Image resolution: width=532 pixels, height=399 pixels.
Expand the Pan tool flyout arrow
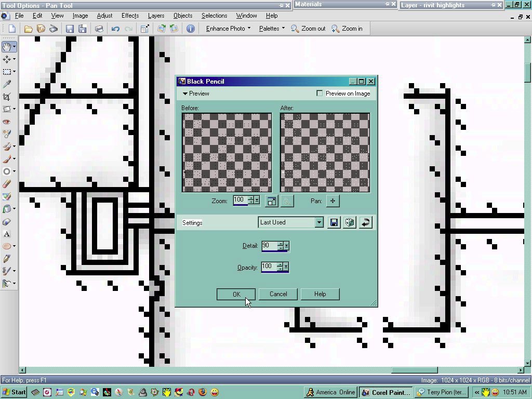14,46
